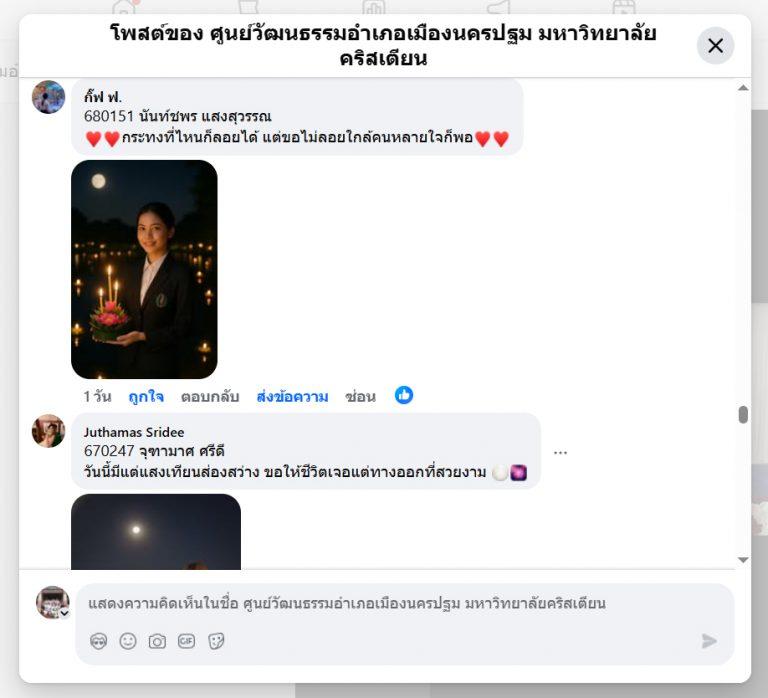Open the full moon photo in second comment

(156, 531)
